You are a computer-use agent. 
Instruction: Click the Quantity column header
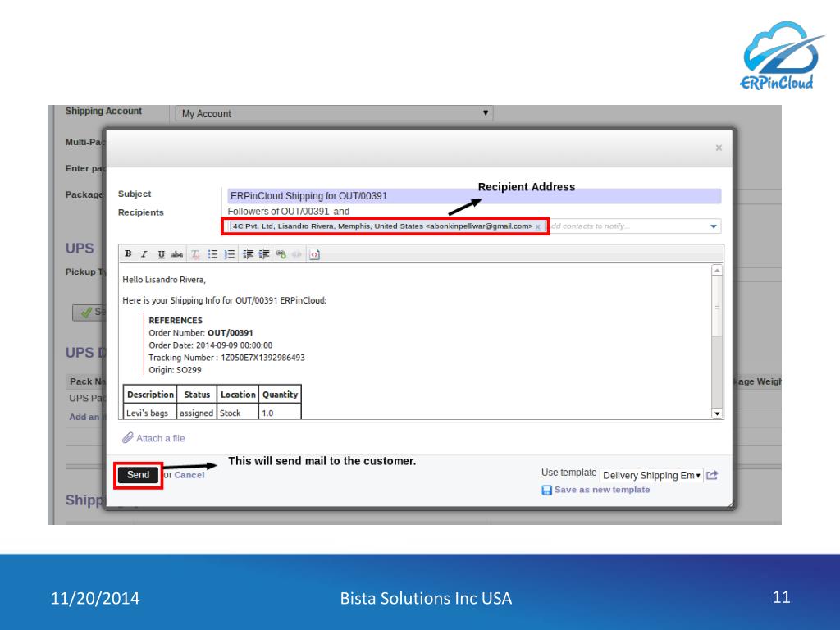click(280, 395)
